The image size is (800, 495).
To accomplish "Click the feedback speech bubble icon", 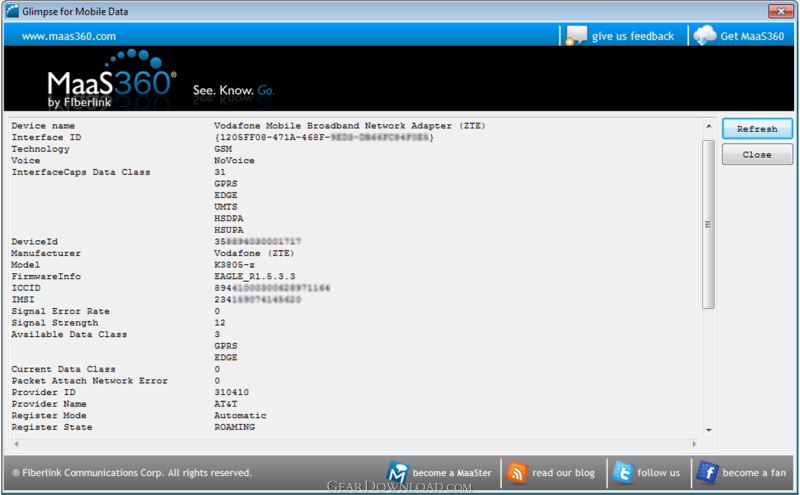I will tap(577, 36).
